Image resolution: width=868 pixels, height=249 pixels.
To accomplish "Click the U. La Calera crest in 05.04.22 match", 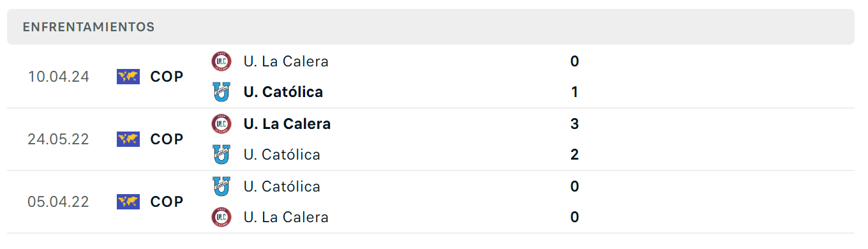I will click(x=221, y=217).
